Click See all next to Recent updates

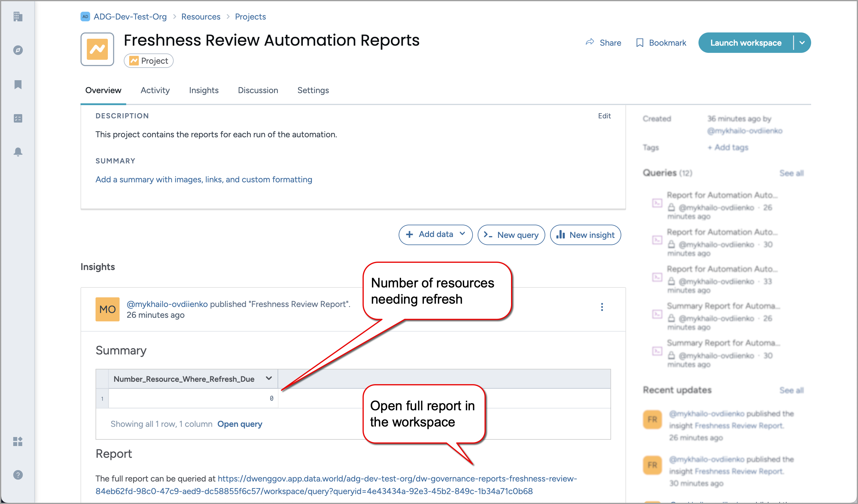click(x=791, y=390)
